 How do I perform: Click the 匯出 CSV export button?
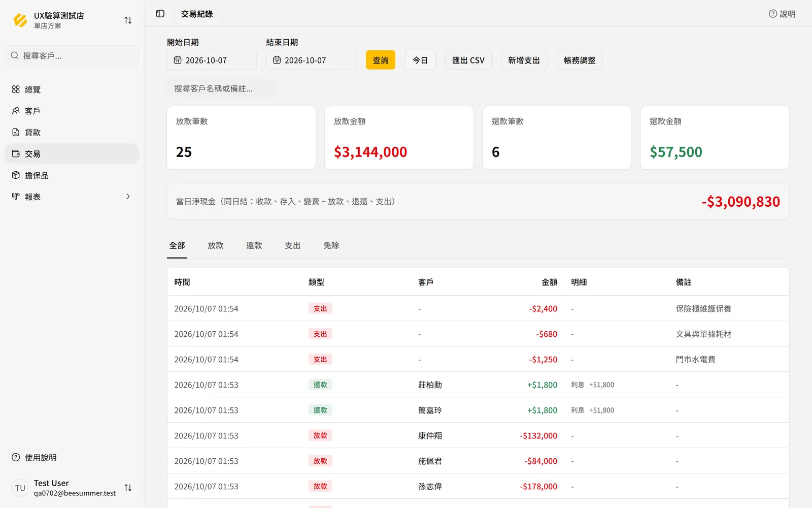[x=468, y=60]
